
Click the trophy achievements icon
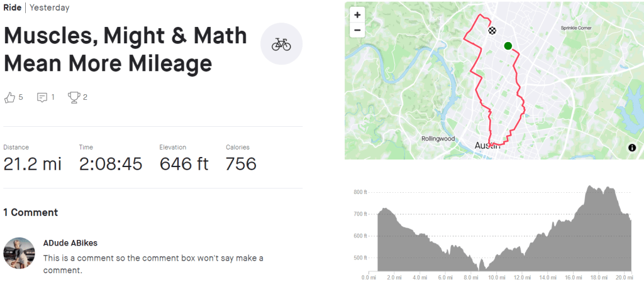[75, 97]
